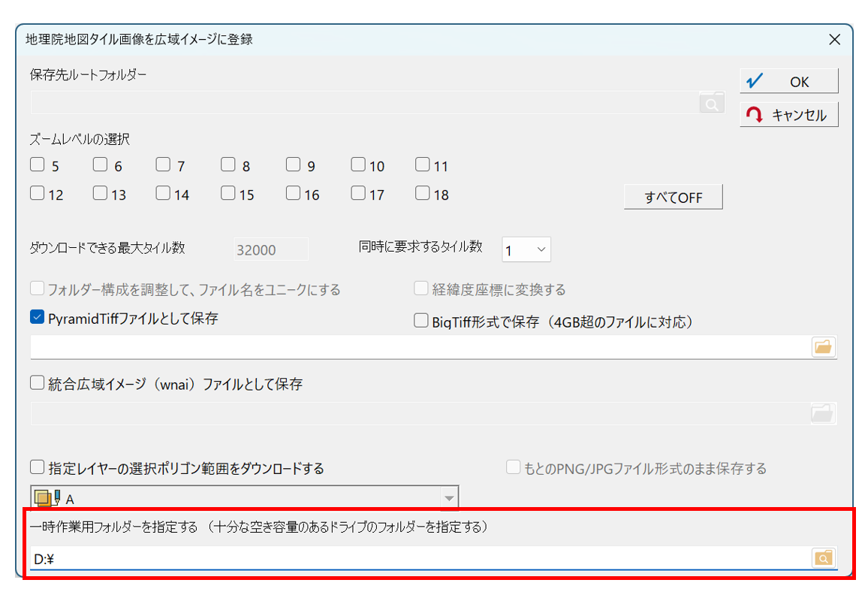
Task: Check zoom level 18
Action: tap(423, 194)
